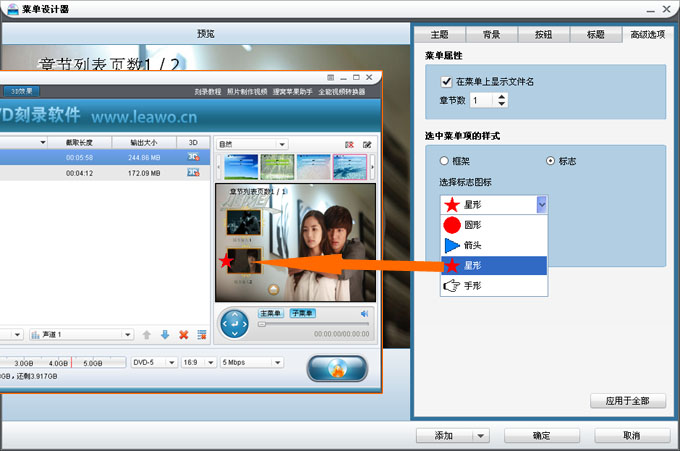Click the home button in the menu preview

(x=274, y=289)
